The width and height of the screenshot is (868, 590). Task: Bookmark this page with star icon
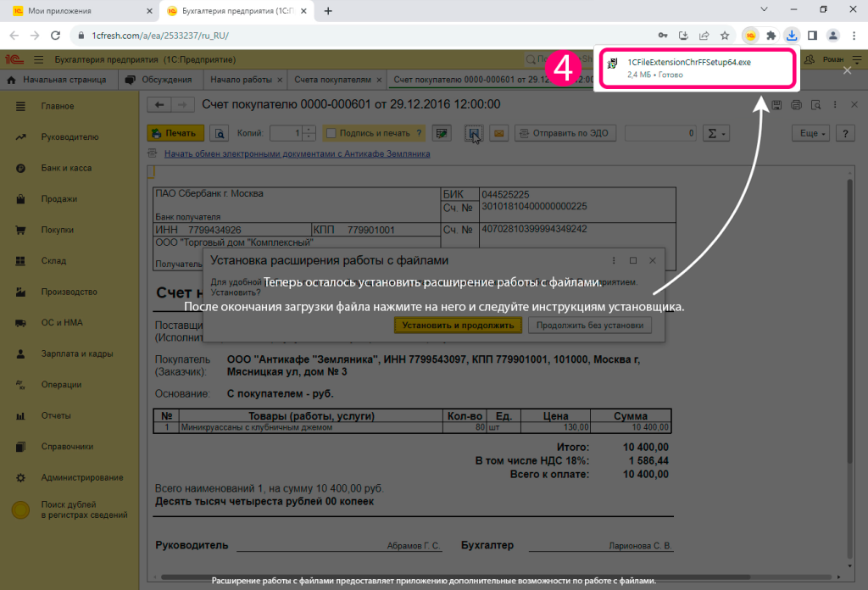725,36
